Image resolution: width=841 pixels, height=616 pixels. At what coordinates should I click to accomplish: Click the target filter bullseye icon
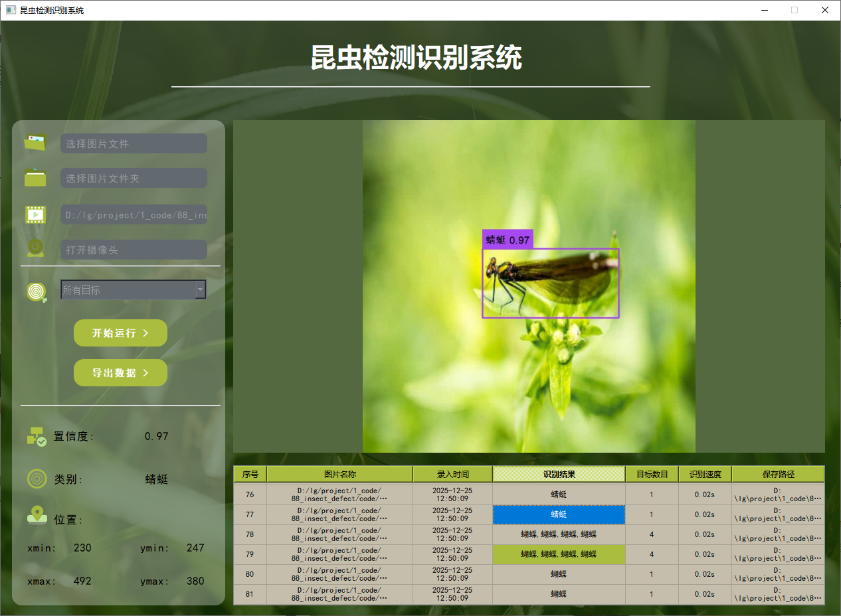click(37, 292)
